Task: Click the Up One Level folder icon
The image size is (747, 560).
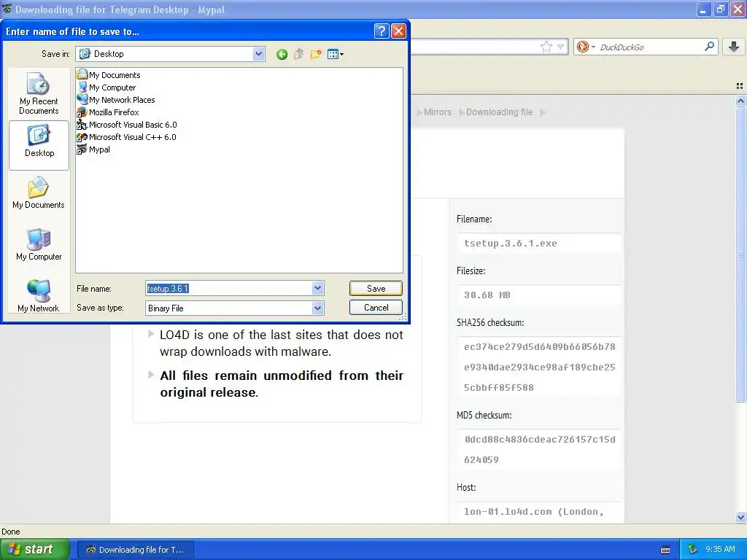Action: point(298,54)
